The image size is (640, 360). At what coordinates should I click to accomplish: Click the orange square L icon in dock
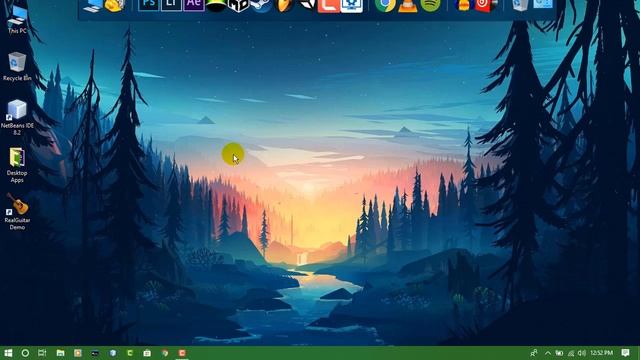[x=329, y=5]
